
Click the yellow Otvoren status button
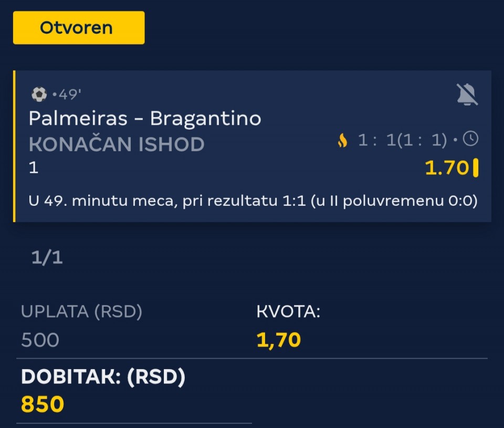(79, 27)
